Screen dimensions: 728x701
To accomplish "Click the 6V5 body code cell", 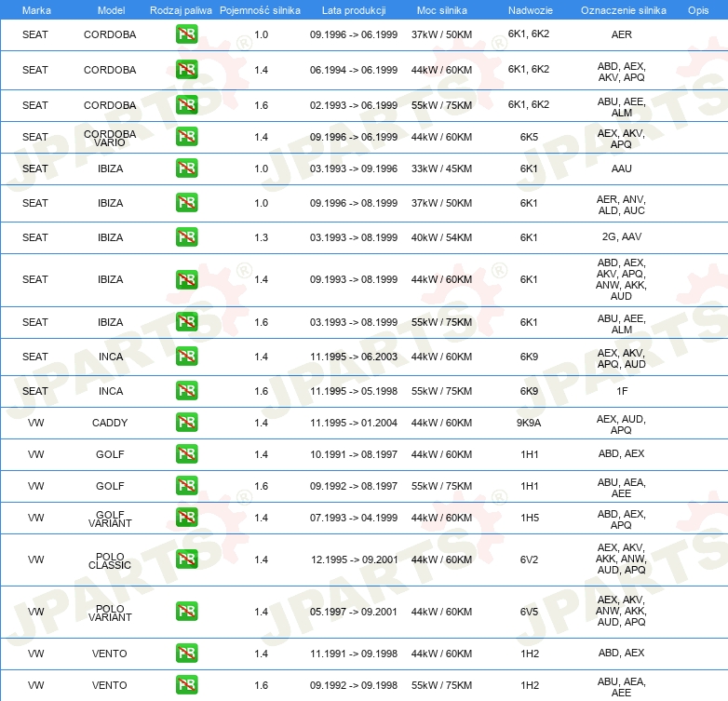I will 529,612.
